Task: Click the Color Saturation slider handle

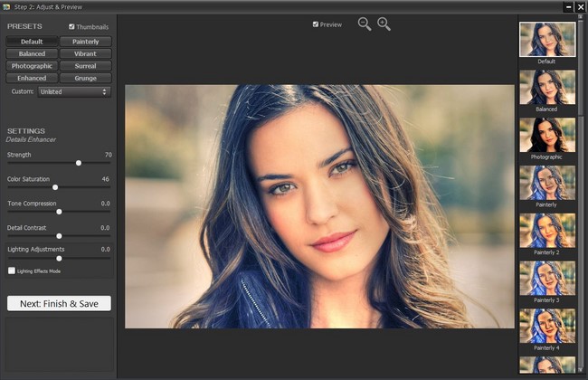Action: (x=55, y=187)
